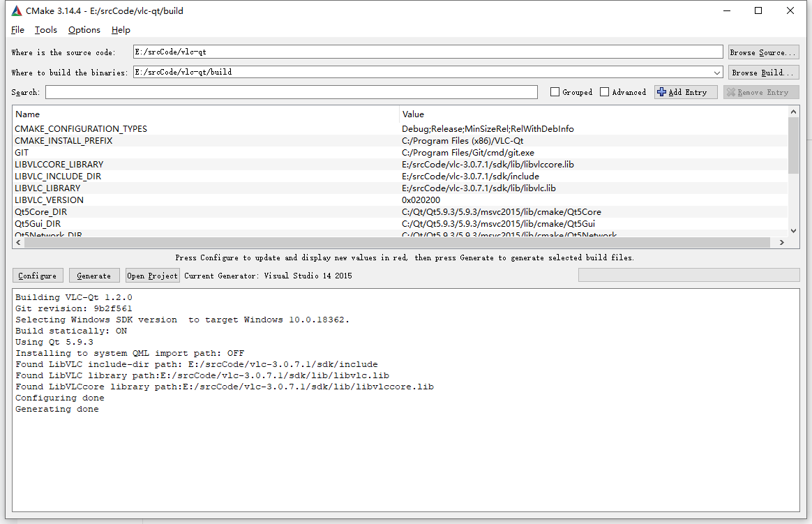Screen dimensions: 812x524
Task: Select the Qt5Core_DIR entry
Action: click(x=41, y=212)
